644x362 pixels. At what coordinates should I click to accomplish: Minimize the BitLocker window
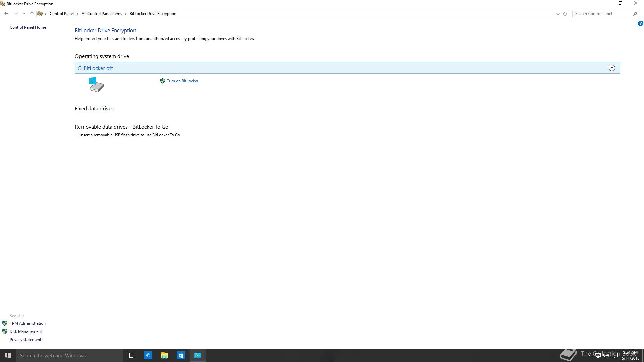click(x=605, y=3)
